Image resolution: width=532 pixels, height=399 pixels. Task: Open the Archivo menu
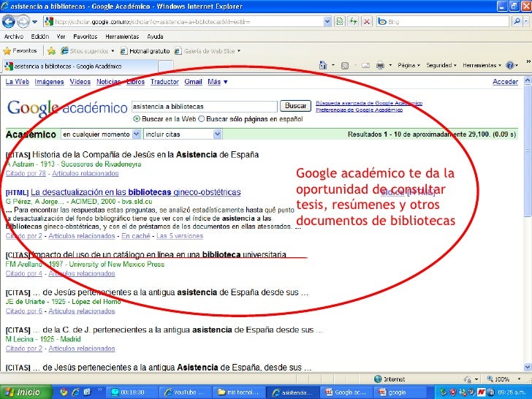pyautogui.click(x=14, y=37)
